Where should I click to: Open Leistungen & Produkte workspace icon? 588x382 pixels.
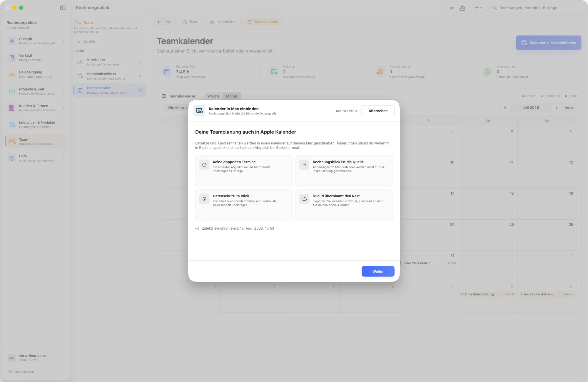coord(12,125)
